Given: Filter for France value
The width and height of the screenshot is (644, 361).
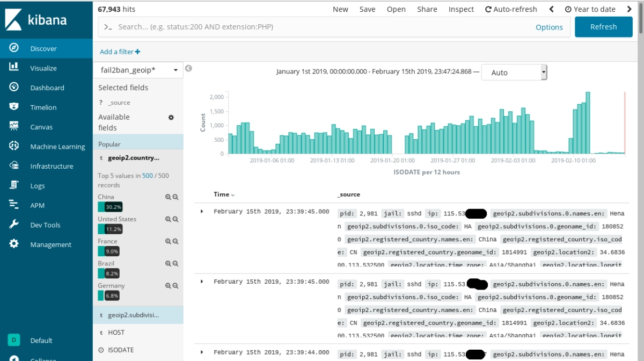Looking at the screenshot, I should (168, 242).
